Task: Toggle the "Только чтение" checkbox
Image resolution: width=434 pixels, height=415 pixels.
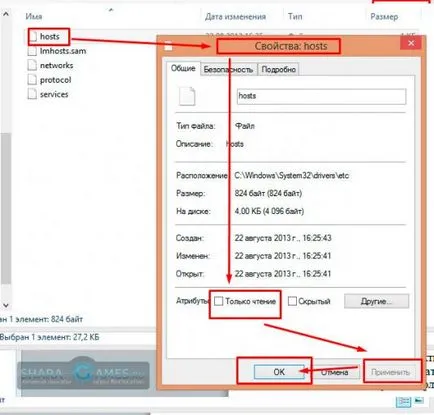Action: [218, 301]
